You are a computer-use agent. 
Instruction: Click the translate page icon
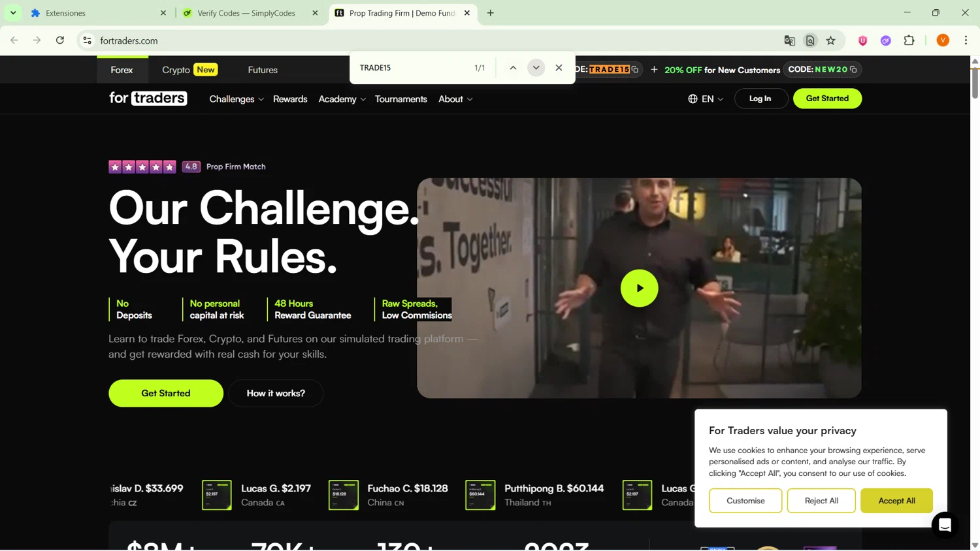(x=790, y=40)
